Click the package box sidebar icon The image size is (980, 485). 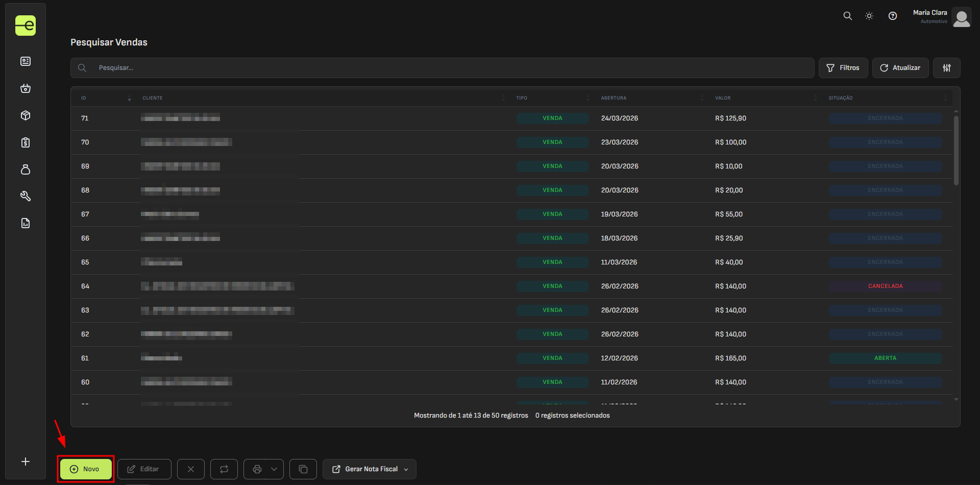coord(26,115)
